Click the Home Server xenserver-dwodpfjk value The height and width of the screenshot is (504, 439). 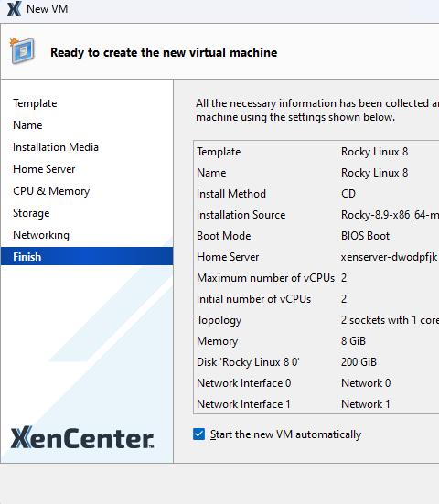click(389, 257)
